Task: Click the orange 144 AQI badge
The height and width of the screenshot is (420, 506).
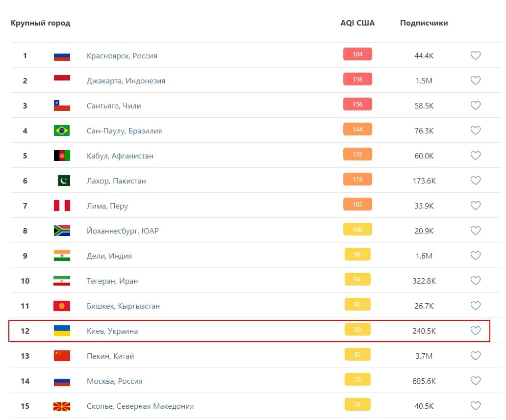Action: pos(357,129)
